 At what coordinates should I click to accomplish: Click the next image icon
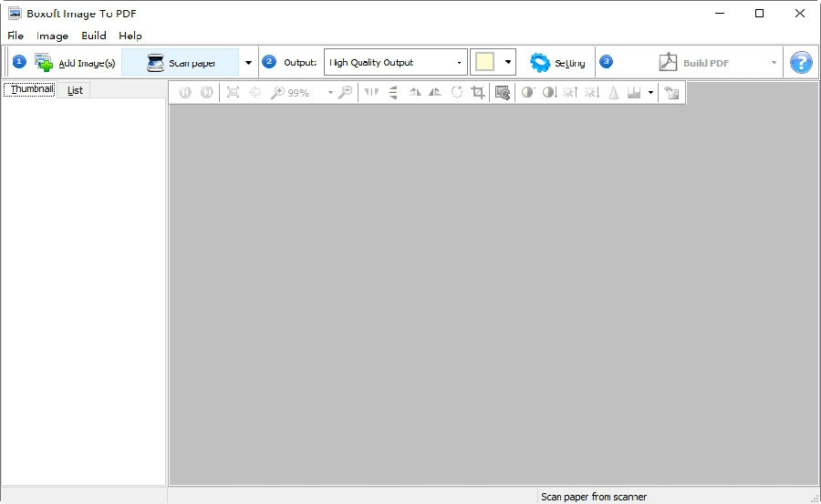click(207, 92)
